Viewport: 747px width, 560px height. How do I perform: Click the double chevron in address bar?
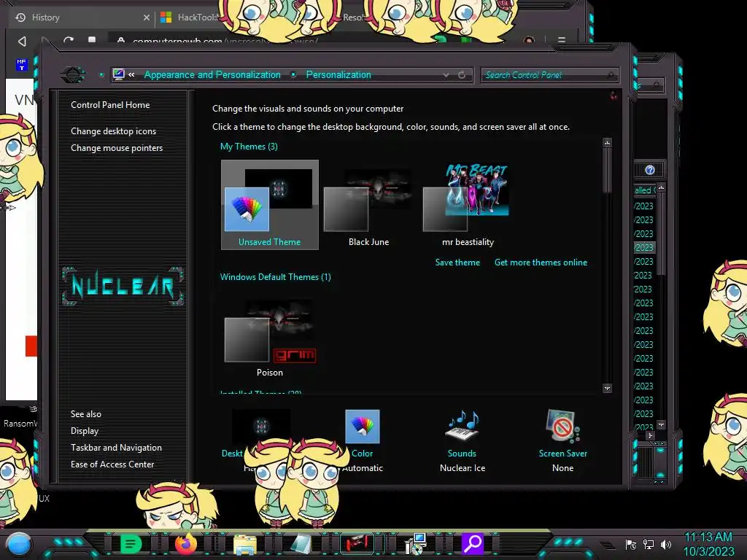point(131,74)
